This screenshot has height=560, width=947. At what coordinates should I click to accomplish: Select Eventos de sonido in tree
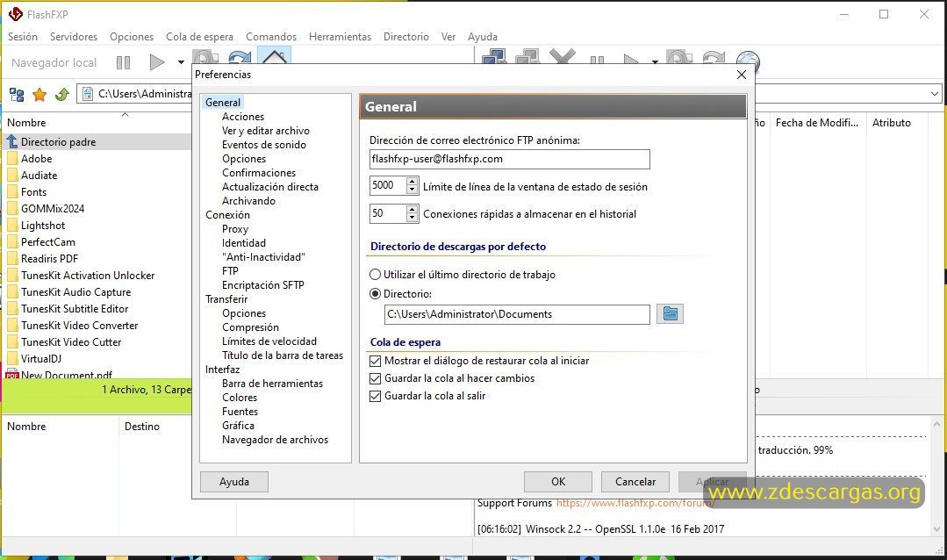click(x=264, y=144)
